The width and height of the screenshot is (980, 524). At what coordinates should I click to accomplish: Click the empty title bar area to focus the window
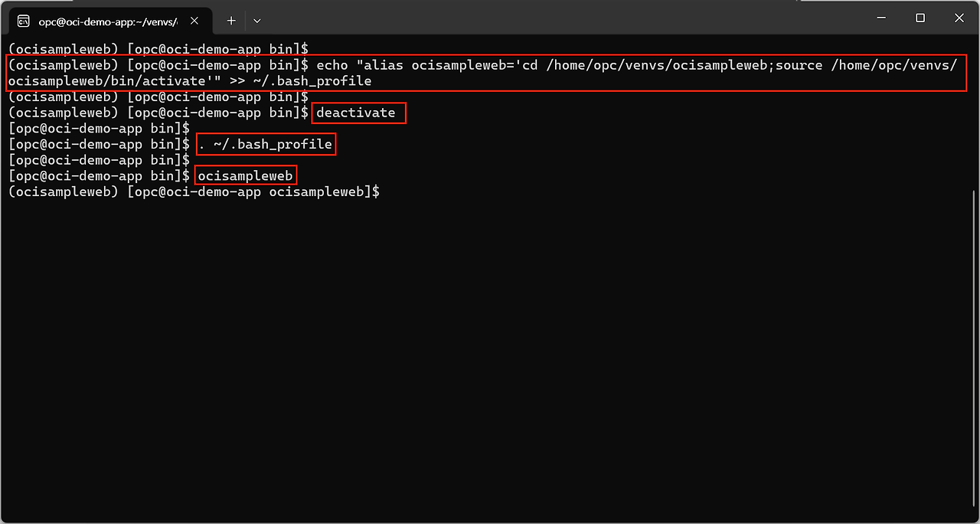tap(536, 18)
